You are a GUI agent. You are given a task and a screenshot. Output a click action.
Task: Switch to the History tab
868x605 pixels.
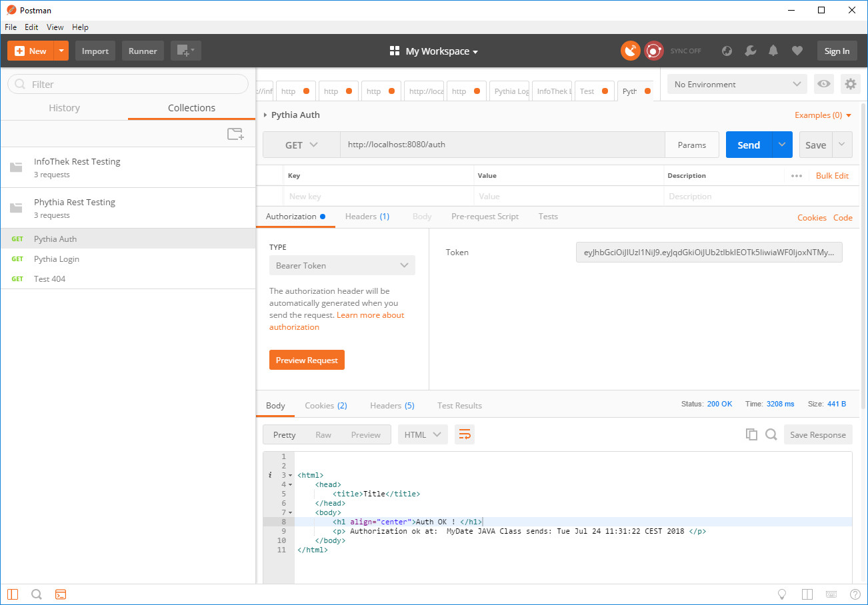pyautogui.click(x=64, y=108)
